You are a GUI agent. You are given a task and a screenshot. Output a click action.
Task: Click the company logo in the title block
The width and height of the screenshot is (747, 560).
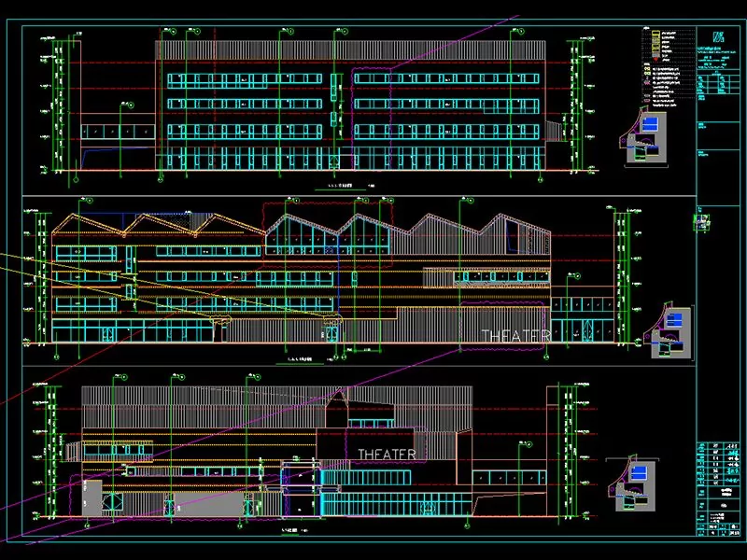point(716,35)
